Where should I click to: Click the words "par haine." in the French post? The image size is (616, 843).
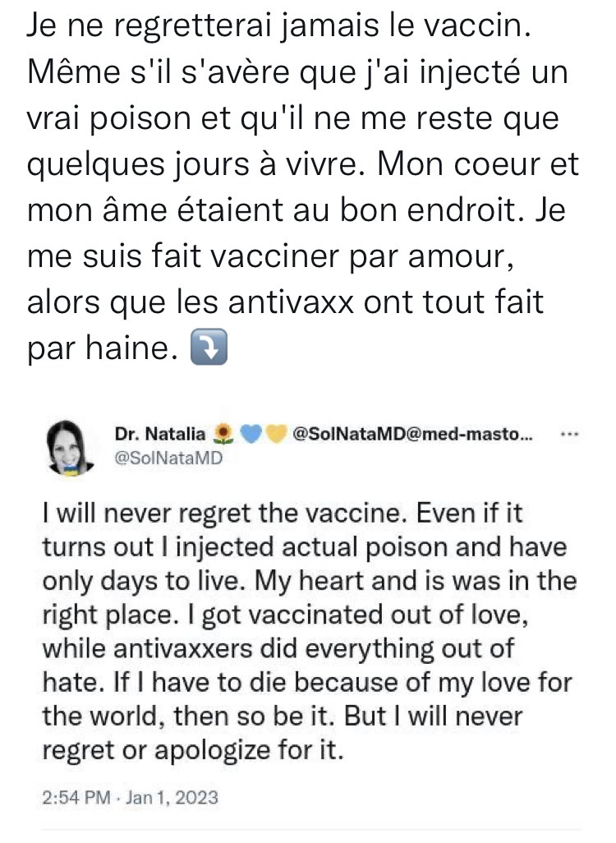103,352
